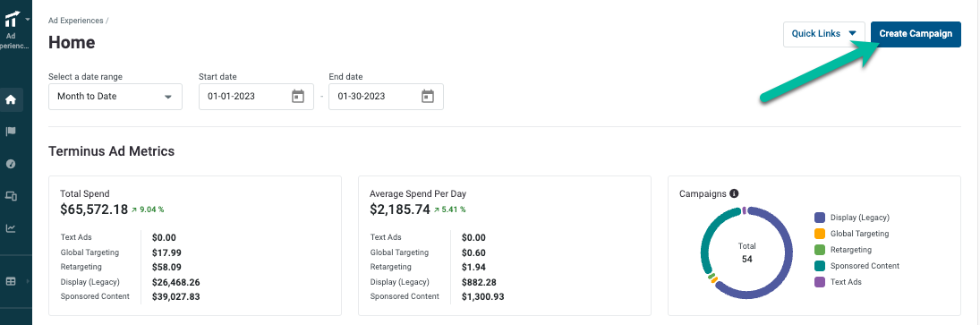Click the Create Campaign button

tap(916, 34)
